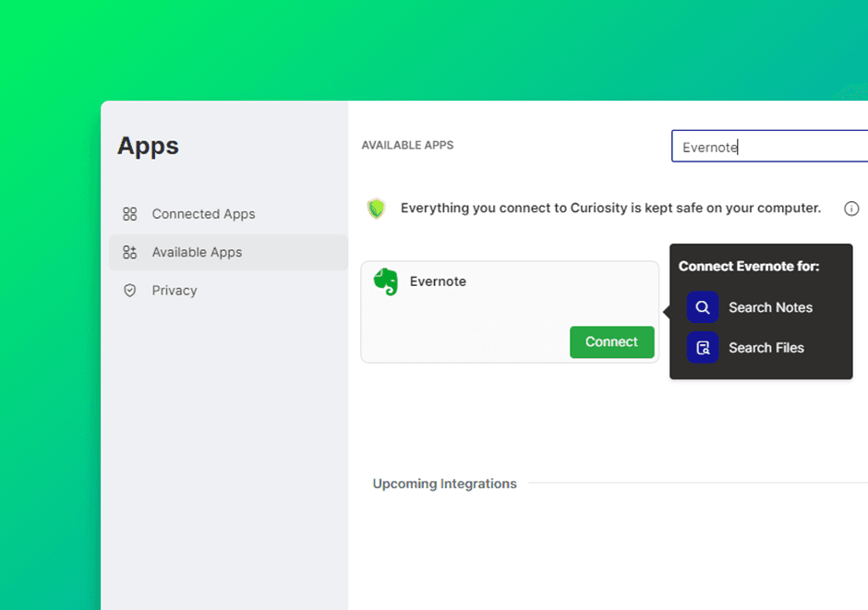
Task: Click the green safety shield icon
Action: pos(377,209)
